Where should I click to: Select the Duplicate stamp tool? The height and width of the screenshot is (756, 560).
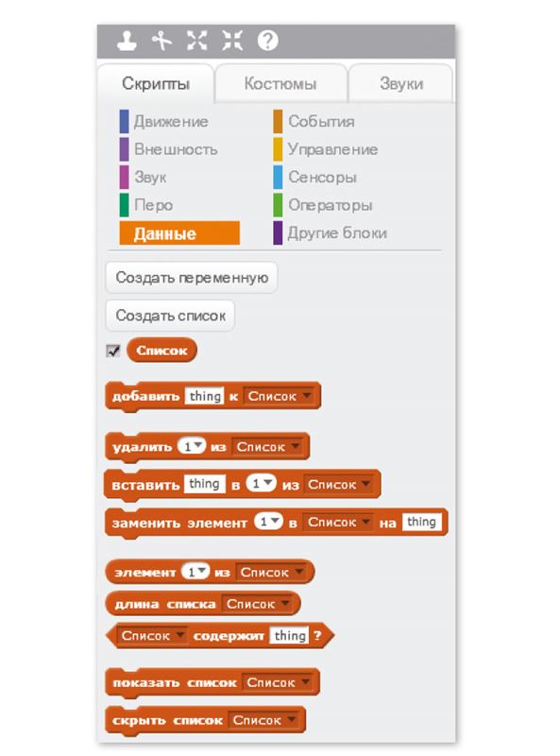pos(127,41)
